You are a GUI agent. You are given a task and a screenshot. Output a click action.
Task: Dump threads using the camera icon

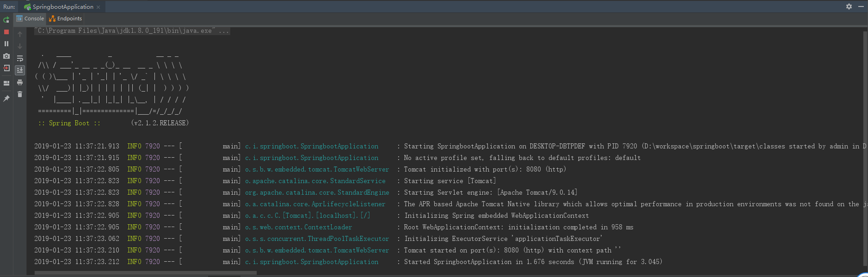[x=6, y=56]
